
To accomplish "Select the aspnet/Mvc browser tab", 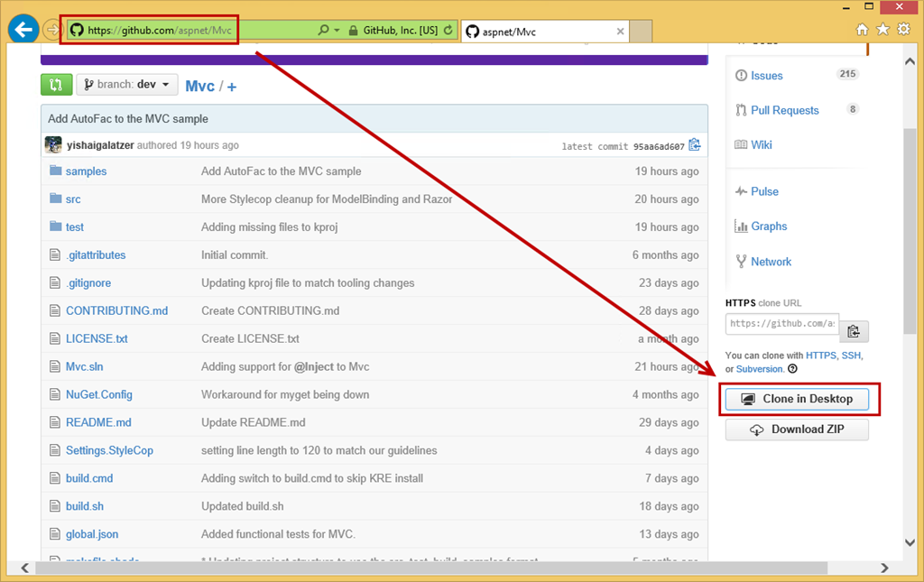I will coord(546,32).
